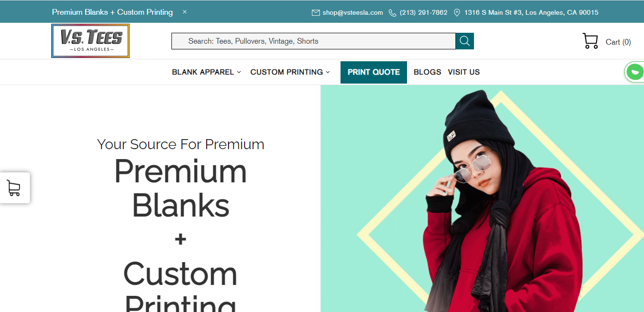The width and height of the screenshot is (644, 312).
Task: Open the green chat widget bubble
Action: coord(635,72)
